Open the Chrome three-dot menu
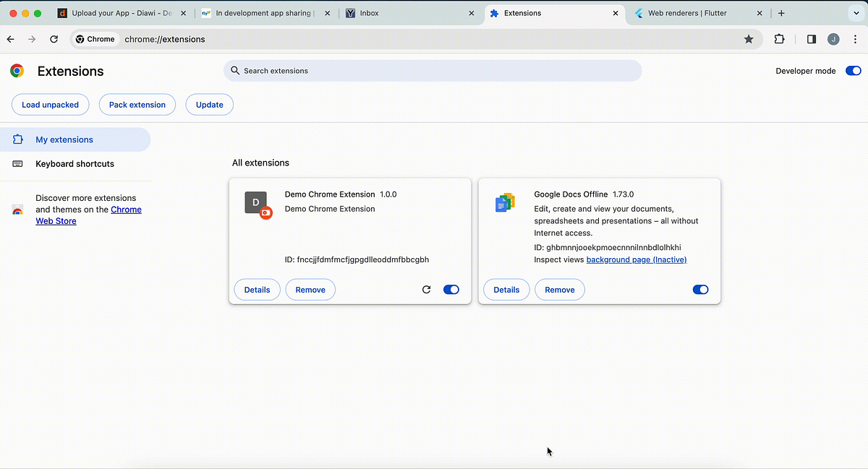This screenshot has width=868, height=469. click(855, 39)
